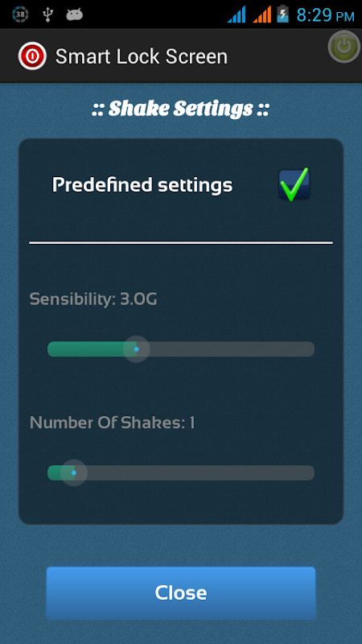Tap the Android debug notification icon
This screenshot has width=362, height=644.
tap(74, 14)
